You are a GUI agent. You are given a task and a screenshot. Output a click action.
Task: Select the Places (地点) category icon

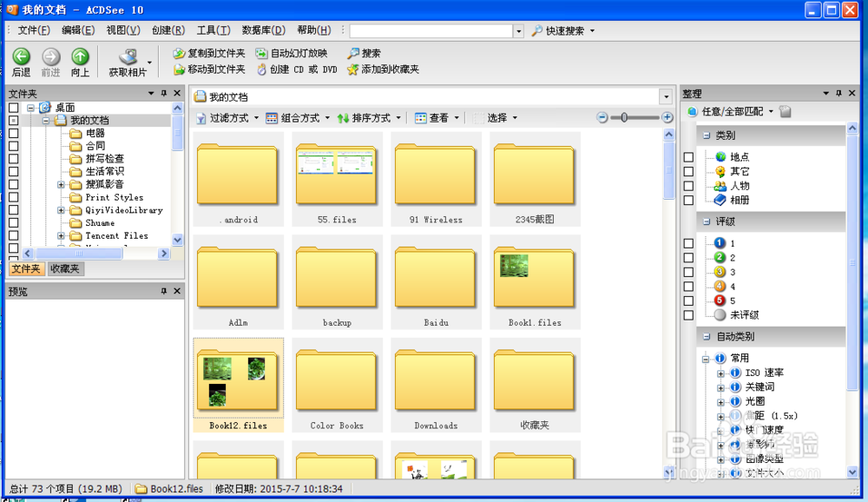point(720,157)
